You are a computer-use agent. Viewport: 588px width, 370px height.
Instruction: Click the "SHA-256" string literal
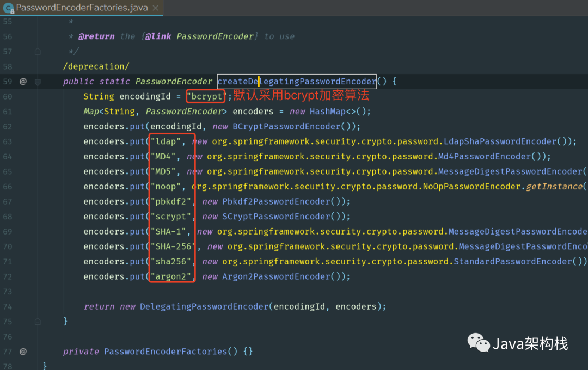(173, 246)
